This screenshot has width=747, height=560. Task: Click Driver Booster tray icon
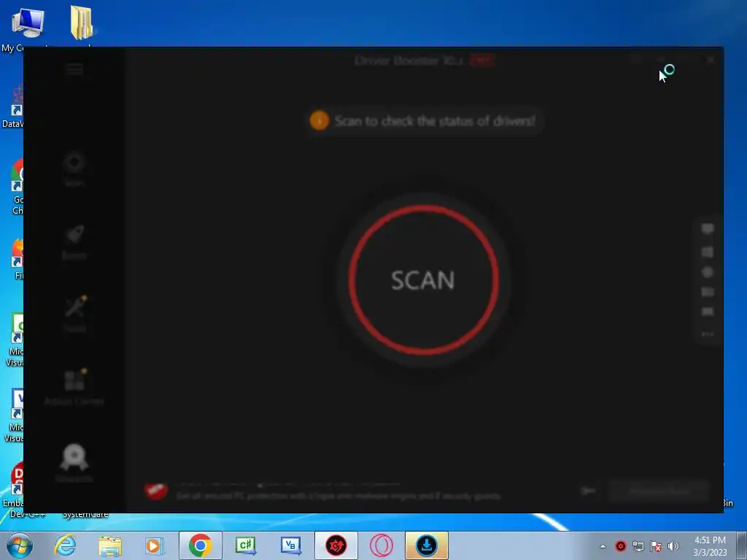(620, 546)
